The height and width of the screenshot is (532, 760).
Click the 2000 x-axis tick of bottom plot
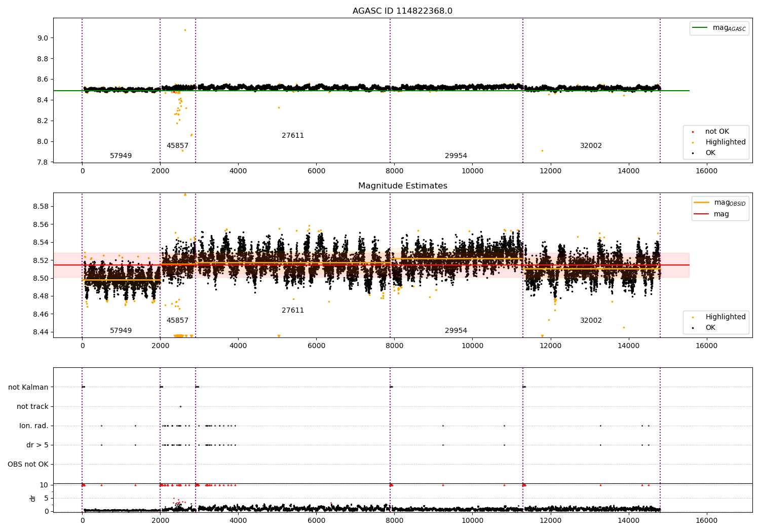(160, 520)
